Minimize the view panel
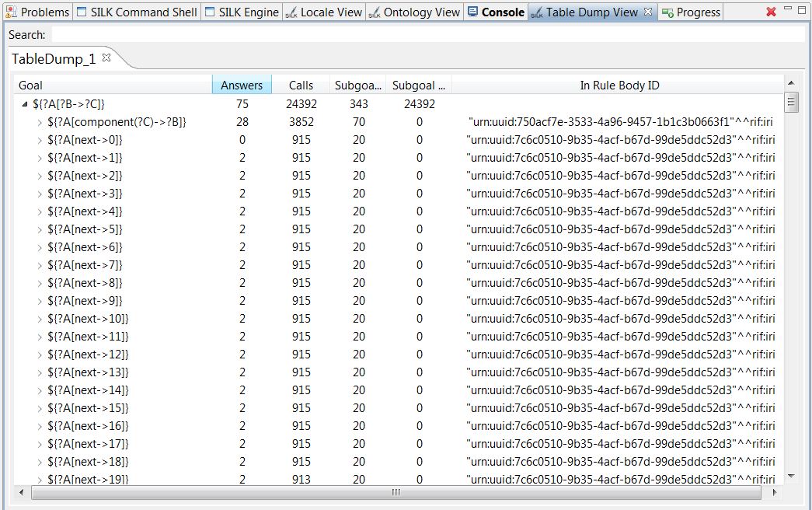Image resolution: width=812 pixels, height=510 pixels. point(789,9)
